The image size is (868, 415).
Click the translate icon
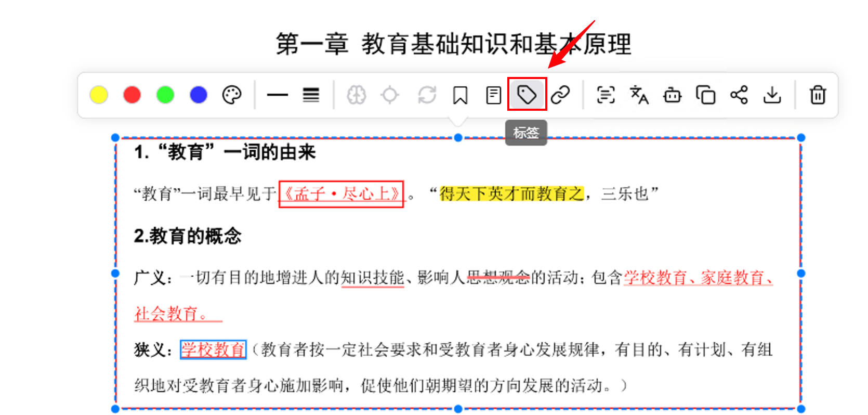pos(639,95)
